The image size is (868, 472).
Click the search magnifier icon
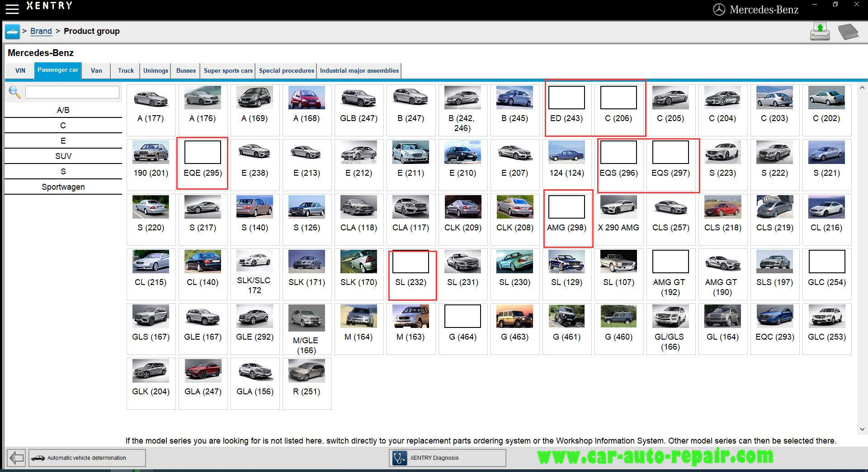tap(14, 92)
